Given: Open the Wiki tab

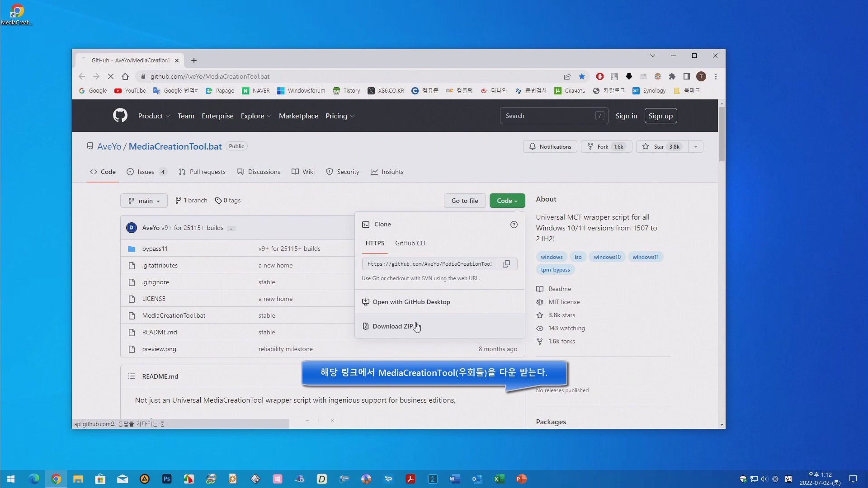Looking at the screenshot, I should (303, 172).
